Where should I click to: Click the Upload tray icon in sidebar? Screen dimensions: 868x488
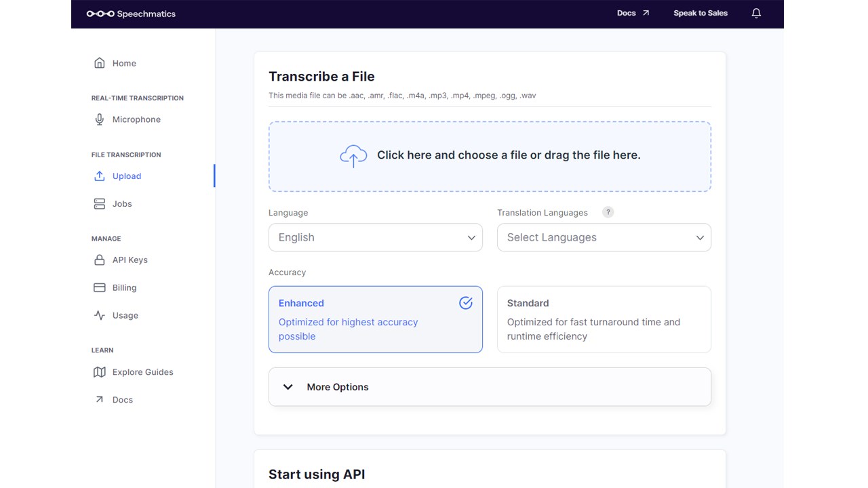pos(100,176)
